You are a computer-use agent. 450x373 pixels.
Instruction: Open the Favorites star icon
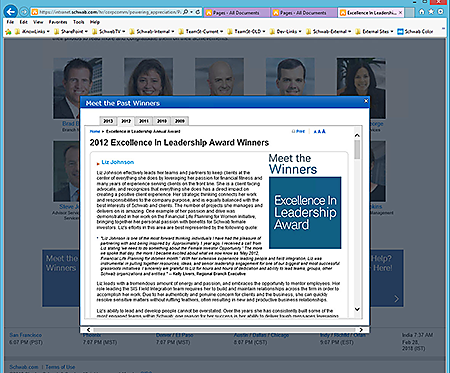coord(431,12)
